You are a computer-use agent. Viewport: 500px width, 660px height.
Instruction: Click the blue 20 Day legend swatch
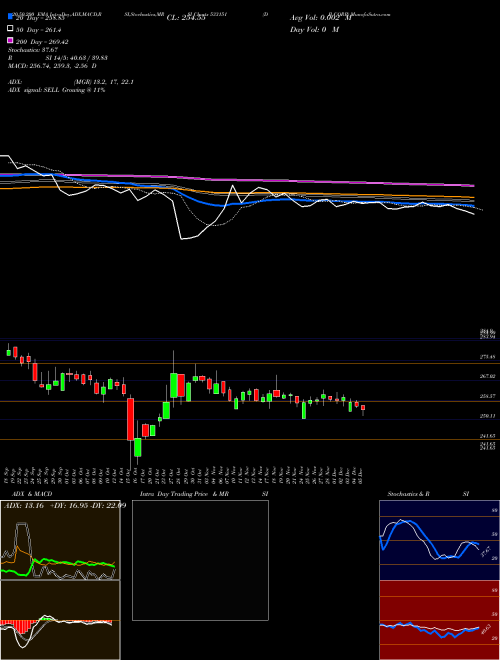(x=10, y=16)
